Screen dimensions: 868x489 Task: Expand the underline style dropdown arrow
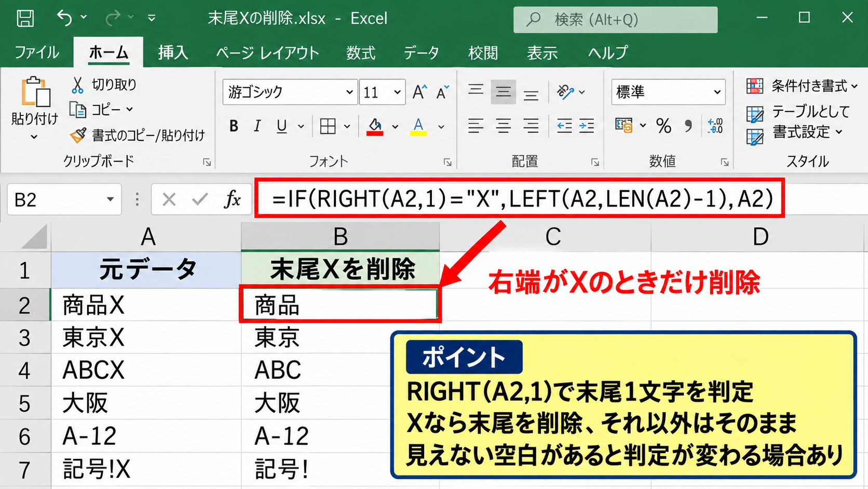pos(301,126)
